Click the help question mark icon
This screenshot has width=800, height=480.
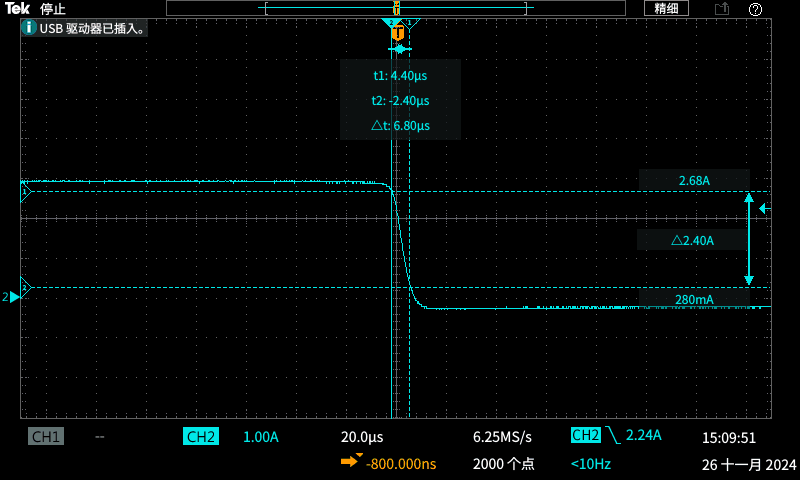[x=755, y=9]
